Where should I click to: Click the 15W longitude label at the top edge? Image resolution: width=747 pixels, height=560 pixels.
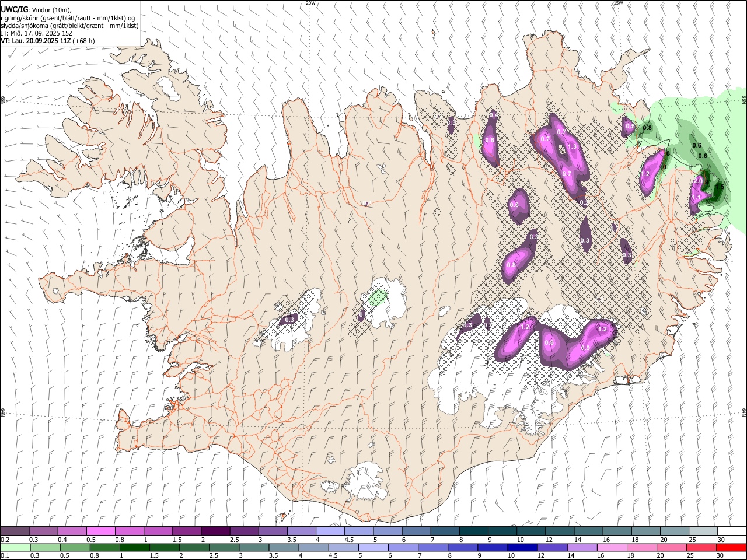click(618, 3)
